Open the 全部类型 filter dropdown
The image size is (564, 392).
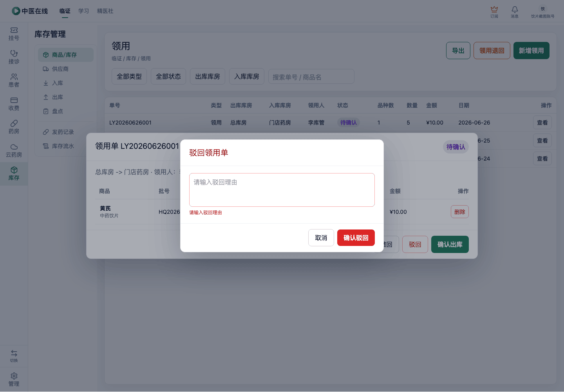[129, 76]
